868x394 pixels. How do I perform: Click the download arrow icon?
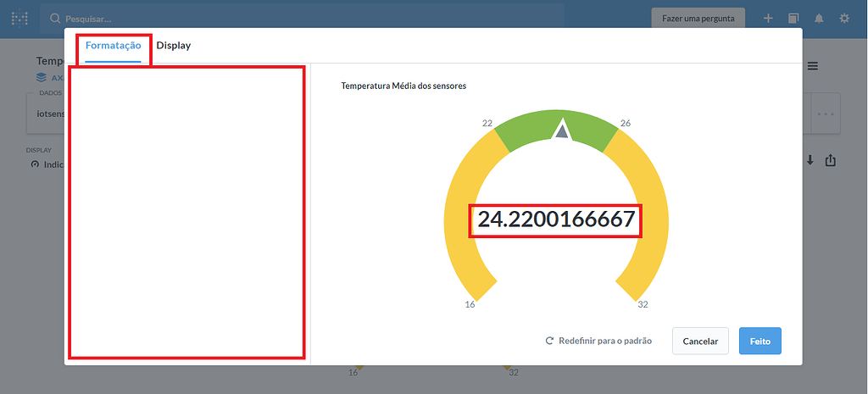[x=810, y=160]
